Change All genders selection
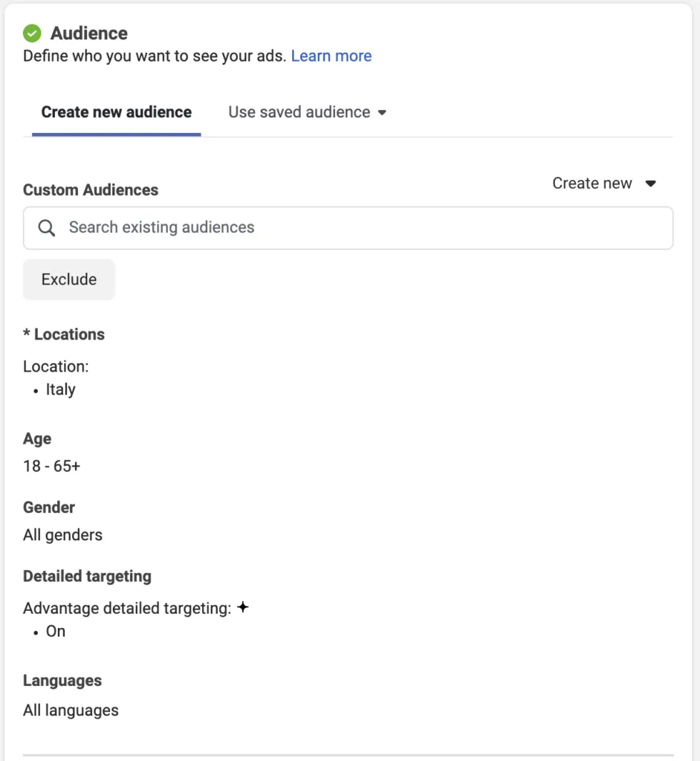Screen dimensions: 700x761 (62, 534)
